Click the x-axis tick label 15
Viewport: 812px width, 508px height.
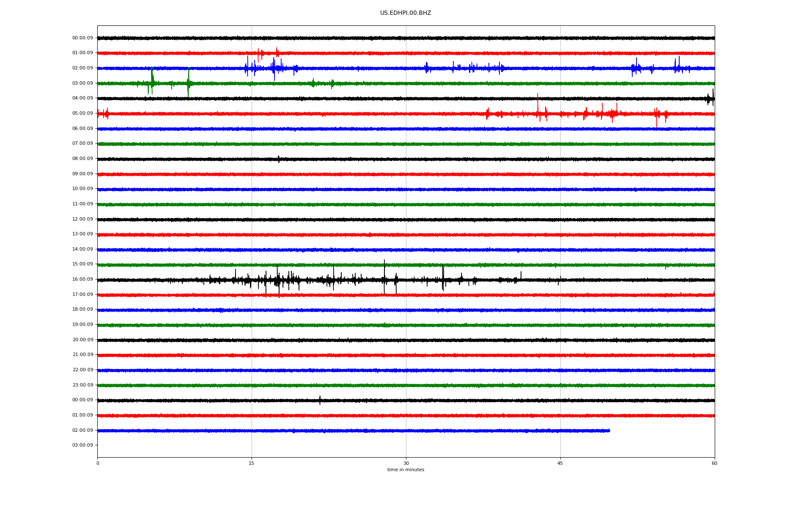pyautogui.click(x=252, y=463)
